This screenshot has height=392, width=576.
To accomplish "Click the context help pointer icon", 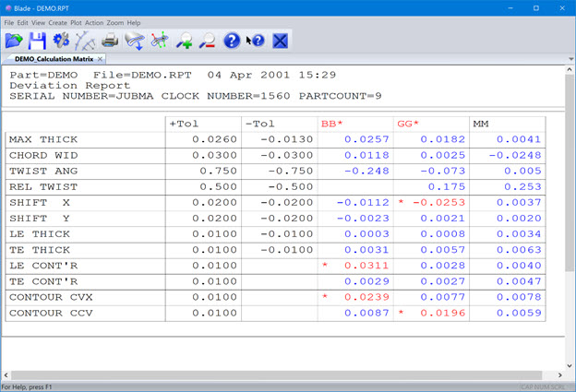I will click(x=255, y=41).
